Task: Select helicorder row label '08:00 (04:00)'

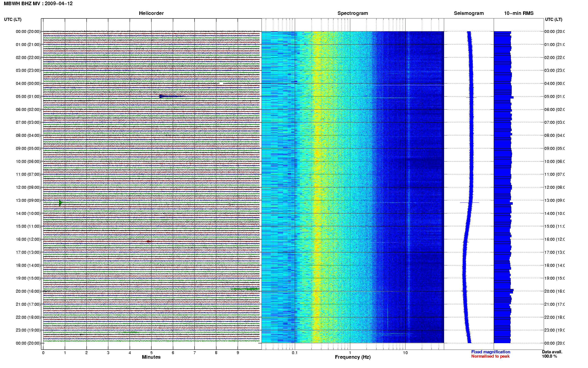Action: click(28, 135)
